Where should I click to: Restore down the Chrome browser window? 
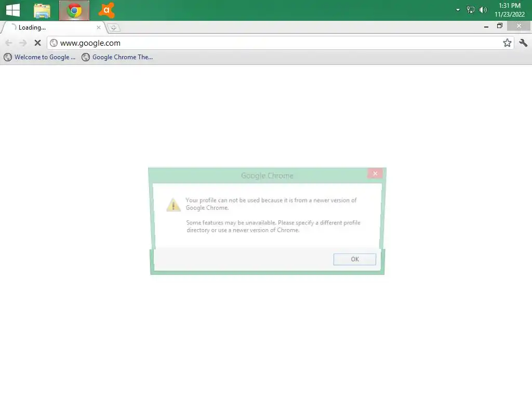[499, 26]
